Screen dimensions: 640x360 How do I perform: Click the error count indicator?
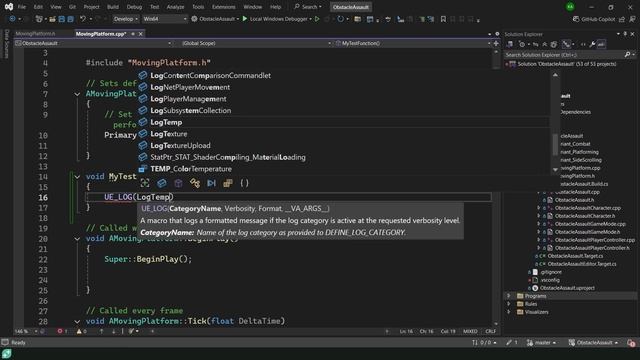62,331
